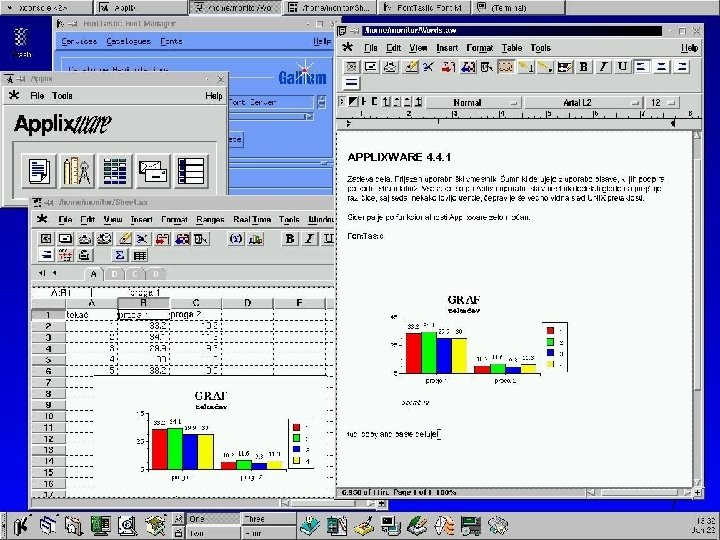Click FontTastic Font Manager taskbar button
This screenshot has width=720, height=540.
point(423,7)
